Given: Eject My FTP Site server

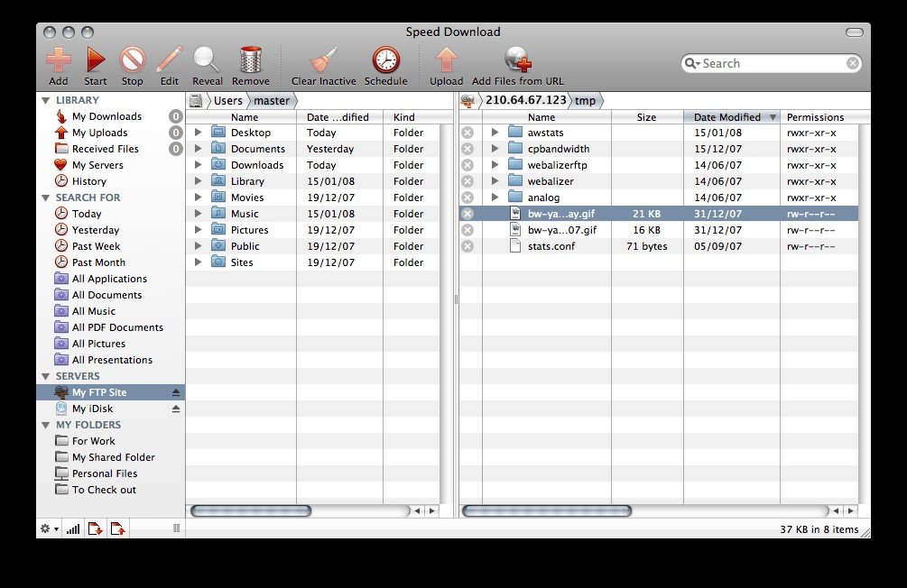Looking at the screenshot, I should [x=176, y=392].
